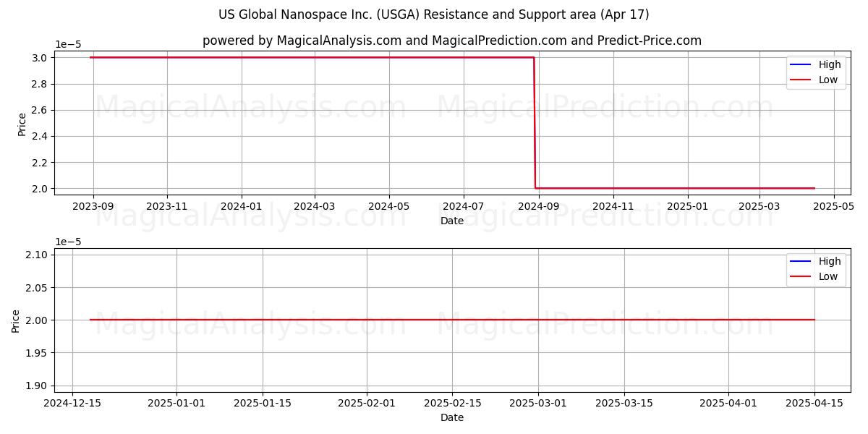Click the 2025-03-01 tick label
This screenshot has width=868, height=434.
click(538, 403)
